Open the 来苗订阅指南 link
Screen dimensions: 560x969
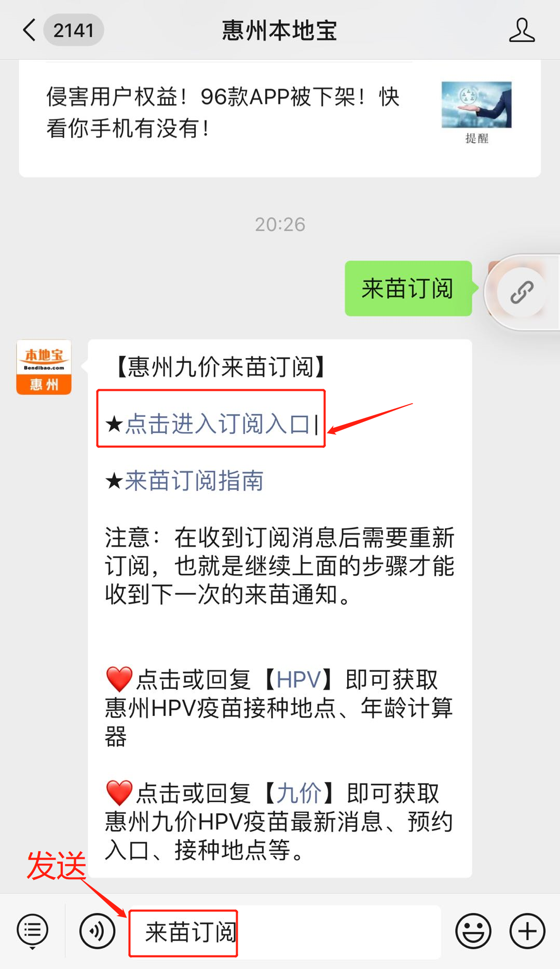tap(194, 481)
